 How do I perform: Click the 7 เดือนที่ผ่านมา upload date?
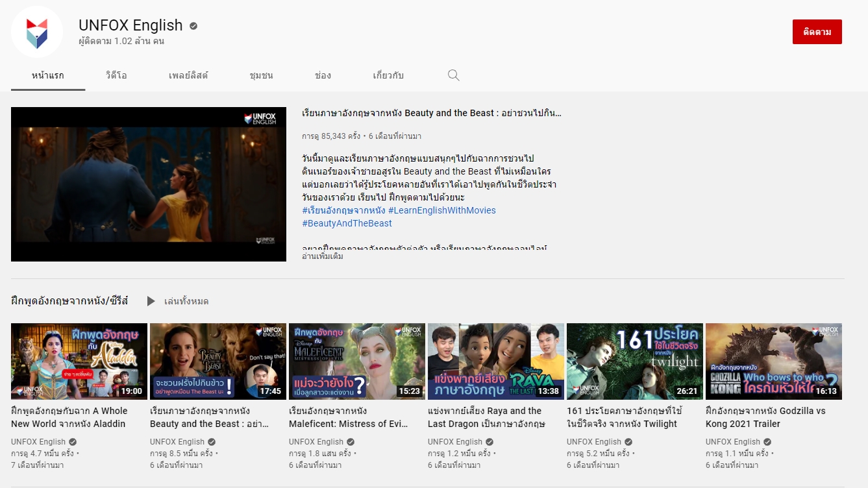pos(37,465)
